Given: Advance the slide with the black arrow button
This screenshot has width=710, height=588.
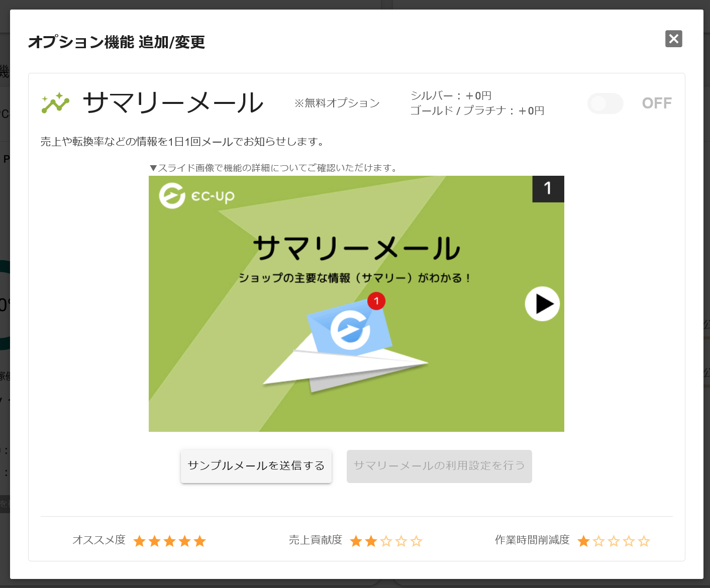Looking at the screenshot, I should pyautogui.click(x=542, y=304).
